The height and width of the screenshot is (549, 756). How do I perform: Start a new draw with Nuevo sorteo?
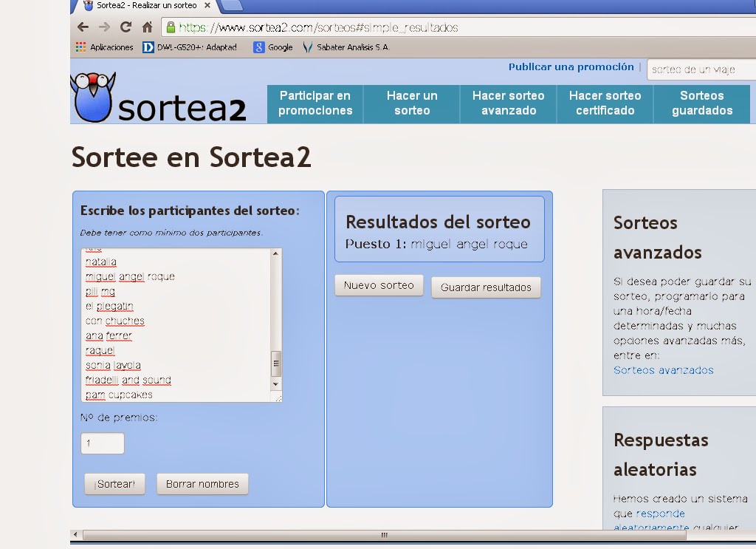pos(379,285)
